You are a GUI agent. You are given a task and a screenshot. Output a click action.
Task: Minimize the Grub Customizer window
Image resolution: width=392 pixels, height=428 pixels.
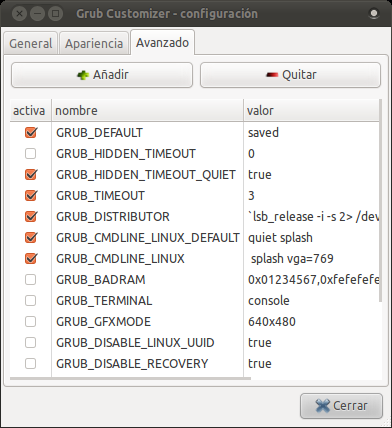point(37,14)
